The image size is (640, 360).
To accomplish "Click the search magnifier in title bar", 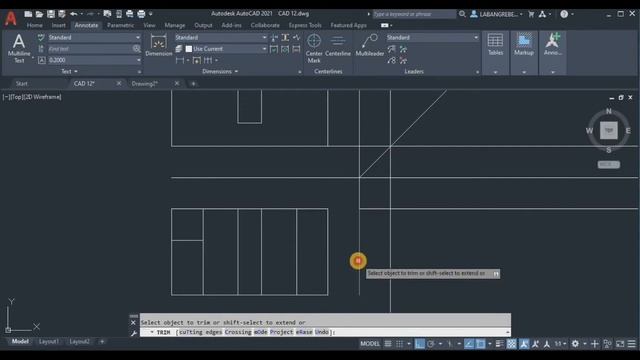I will tap(462, 14).
